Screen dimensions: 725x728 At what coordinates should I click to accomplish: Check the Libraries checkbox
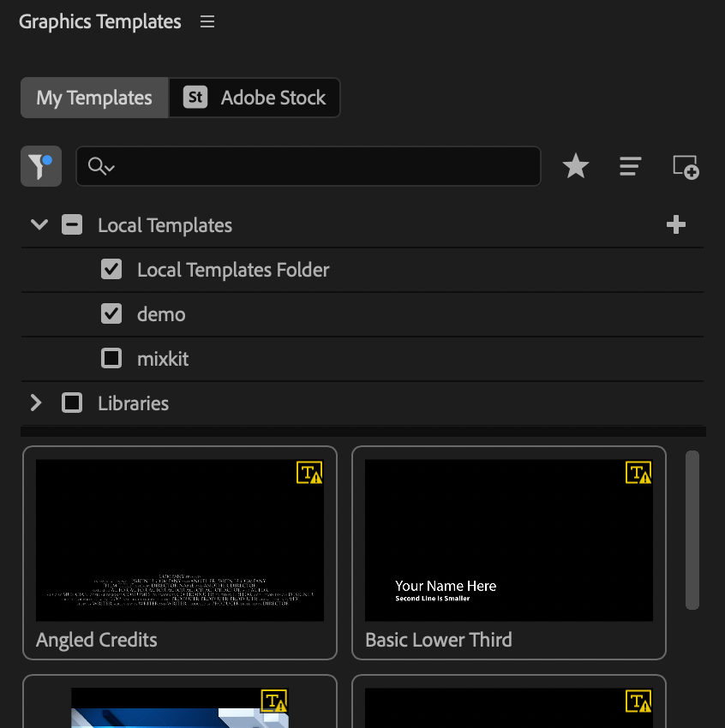(x=72, y=403)
